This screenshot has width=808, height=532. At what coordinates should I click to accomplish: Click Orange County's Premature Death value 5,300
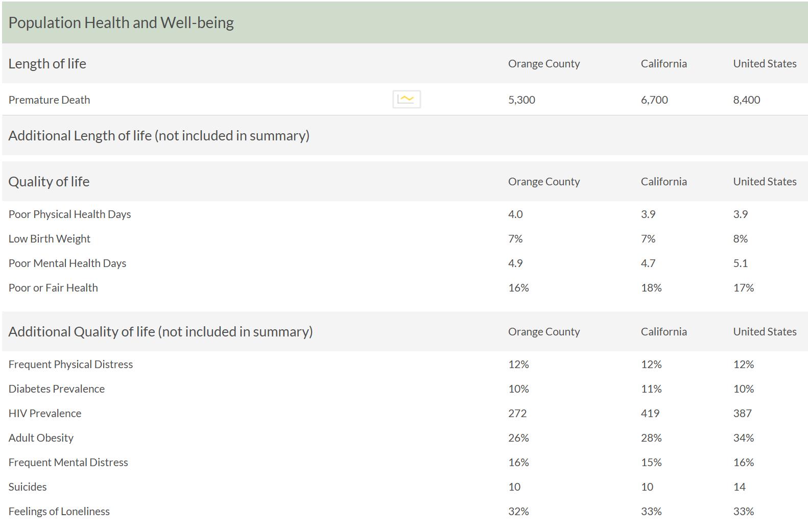[x=521, y=100]
